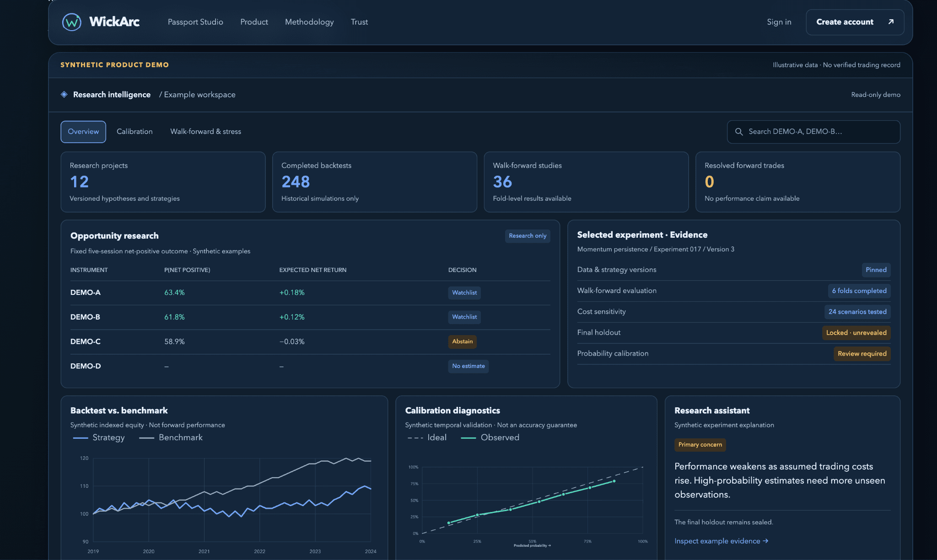937x560 pixels.
Task: Click the −0.03% expected return
Action: tap(292, 341)
